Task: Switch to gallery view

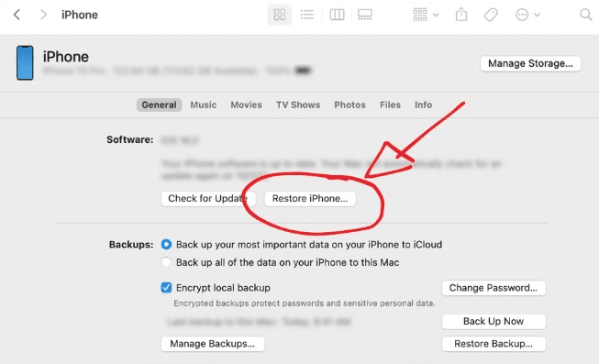Action: (x=365, y=15)
